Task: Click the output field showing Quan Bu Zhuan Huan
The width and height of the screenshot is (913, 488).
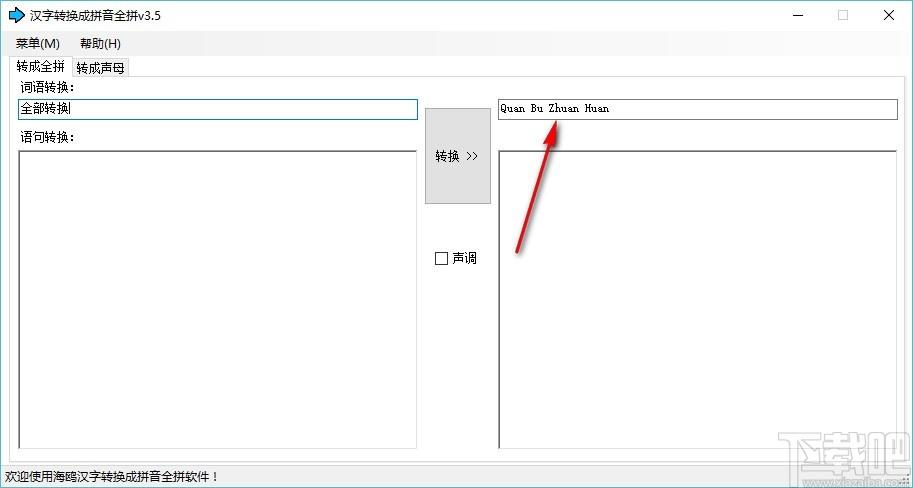Action: pos(698,109)
